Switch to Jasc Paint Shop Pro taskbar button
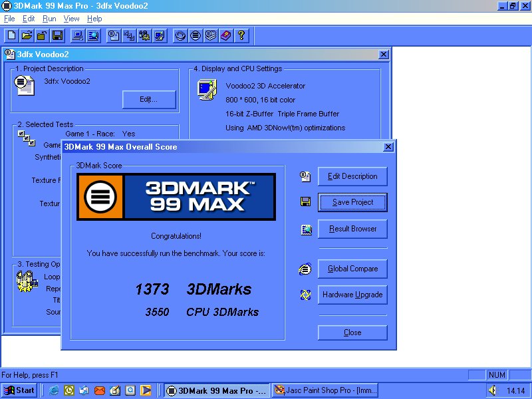Image resolution: width=532 pixels, height=399 pixels. pyautogui.click(x=325, y=390)
